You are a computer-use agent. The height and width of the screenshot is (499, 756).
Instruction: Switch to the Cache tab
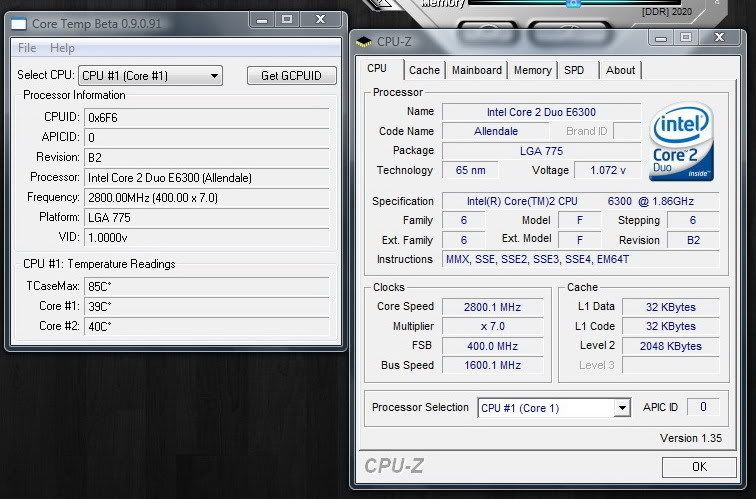point(424,70)
